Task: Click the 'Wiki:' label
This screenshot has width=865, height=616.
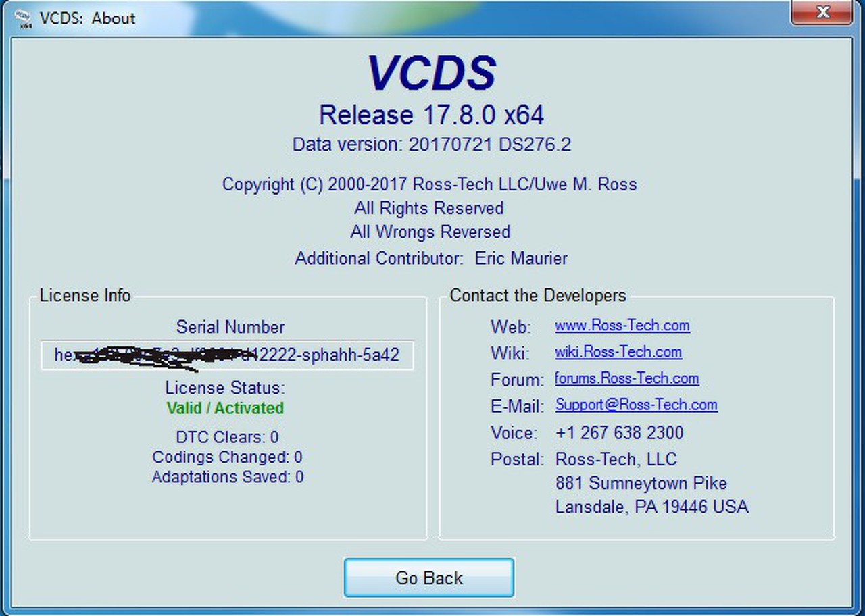Action: 510,353
